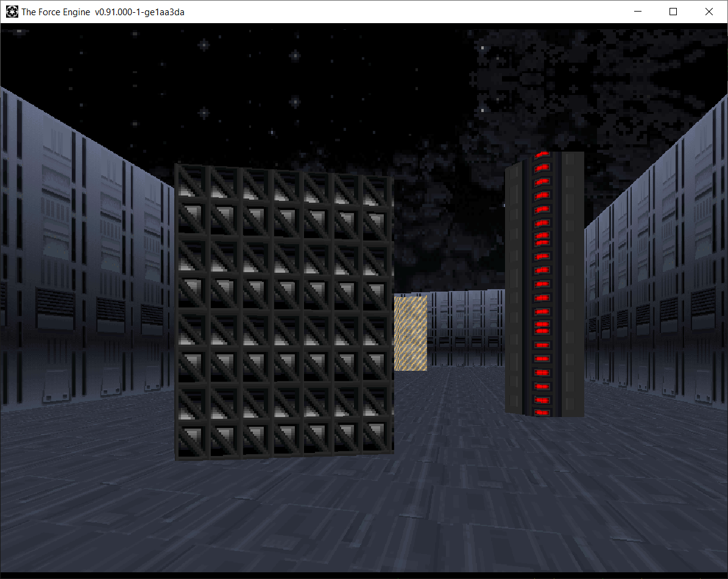Image resolution: width=728 pixels, height=579 pixels.
Task: Minimize The Force Engine window
Action: 638,12
